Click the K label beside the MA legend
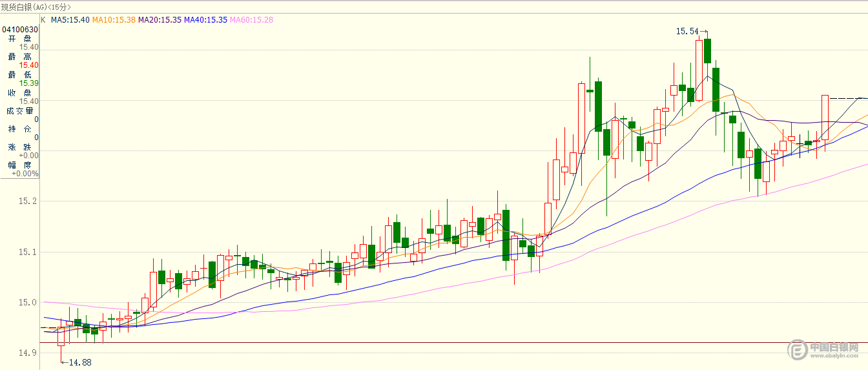This screenshot has height=370, width=868. coord(43,20)
